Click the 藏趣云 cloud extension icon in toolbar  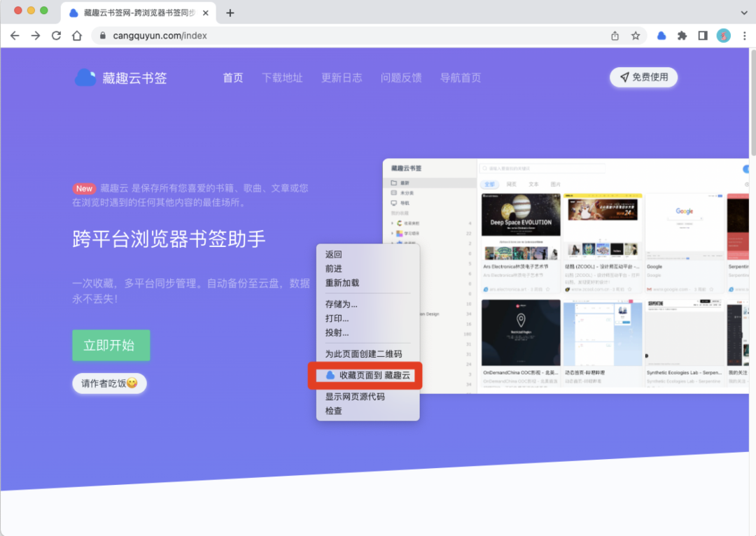[661, 34]
